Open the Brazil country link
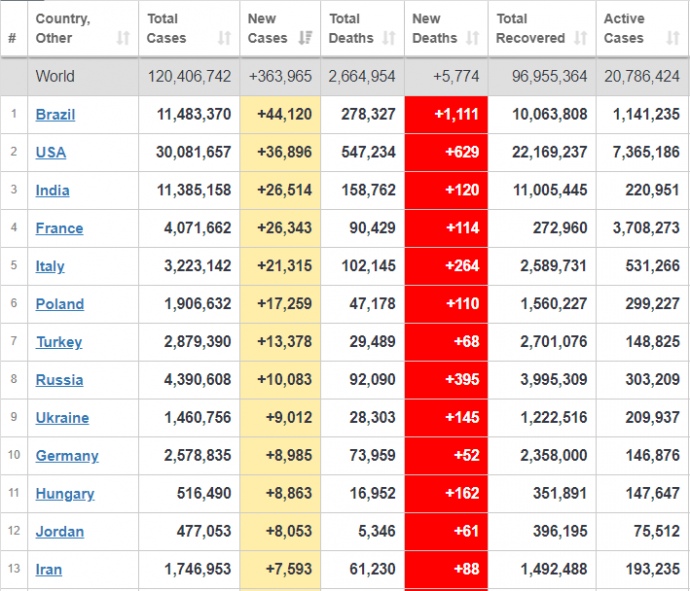Screen dimensions: 690x591 [x=55, y=115]
